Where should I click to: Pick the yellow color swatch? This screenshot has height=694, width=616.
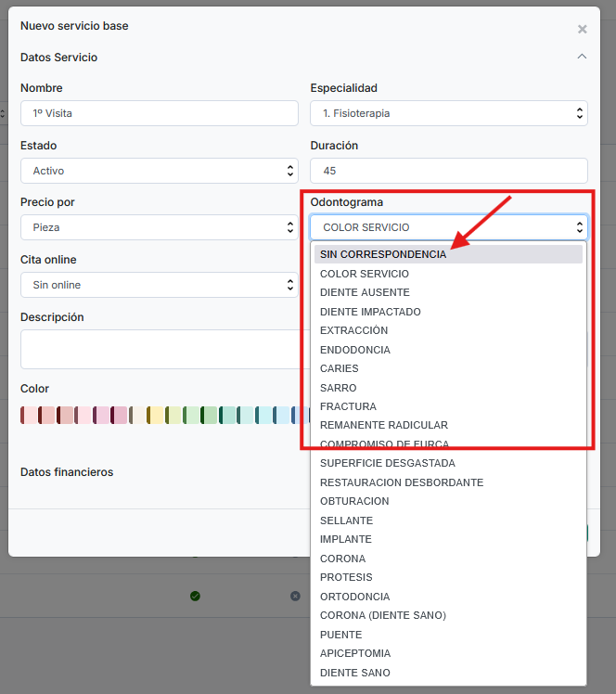click(156, 415)
